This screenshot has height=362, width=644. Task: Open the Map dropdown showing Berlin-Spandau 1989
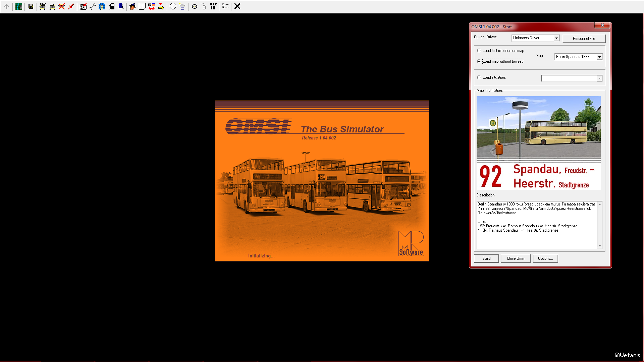pos(599,57)
